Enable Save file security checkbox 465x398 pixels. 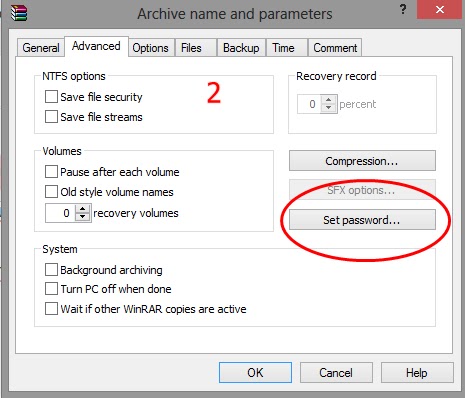51,97
